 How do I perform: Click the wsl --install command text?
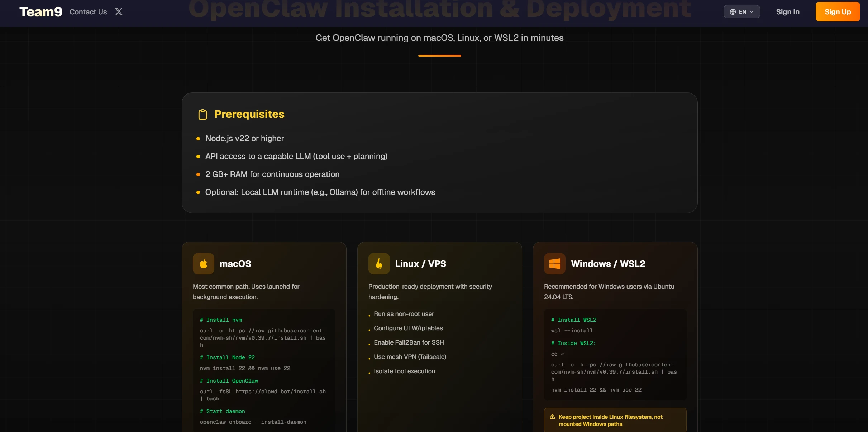tap(572, 331)
